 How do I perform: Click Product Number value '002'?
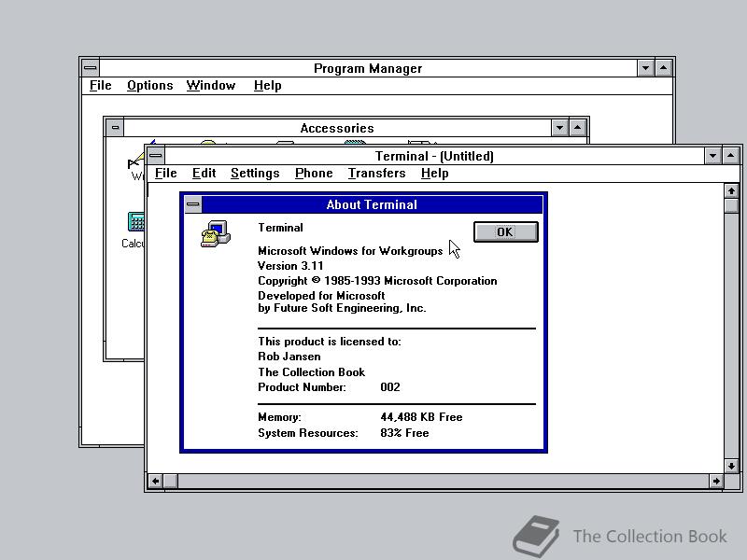(x=390, y=387)
